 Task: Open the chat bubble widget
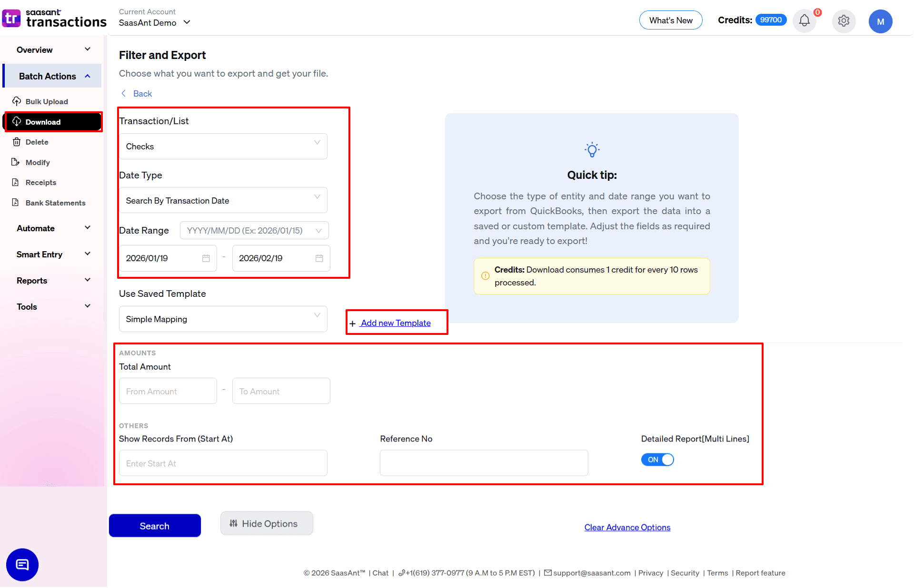[x=22, y=565]
